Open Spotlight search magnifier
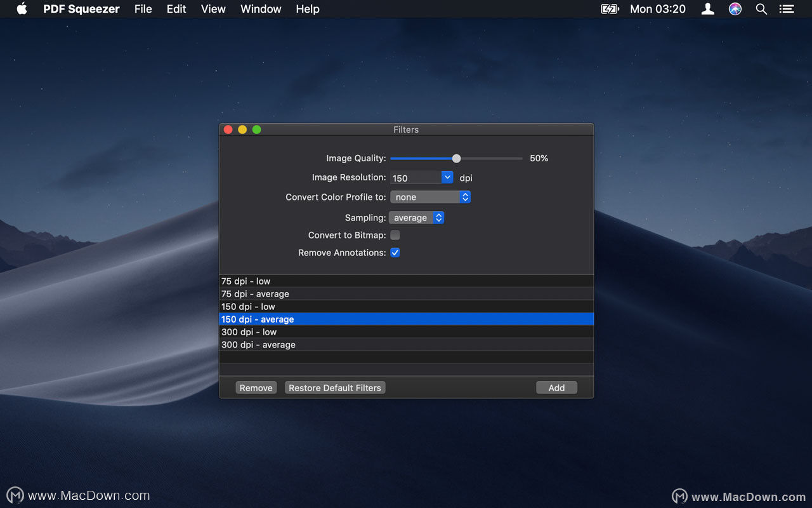 coord(761,9)
